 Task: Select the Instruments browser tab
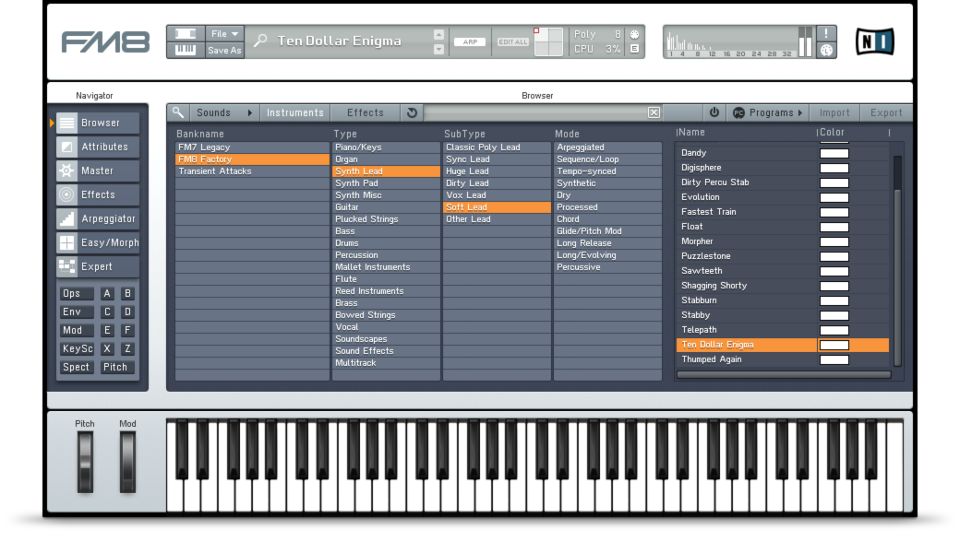(295, 113)
